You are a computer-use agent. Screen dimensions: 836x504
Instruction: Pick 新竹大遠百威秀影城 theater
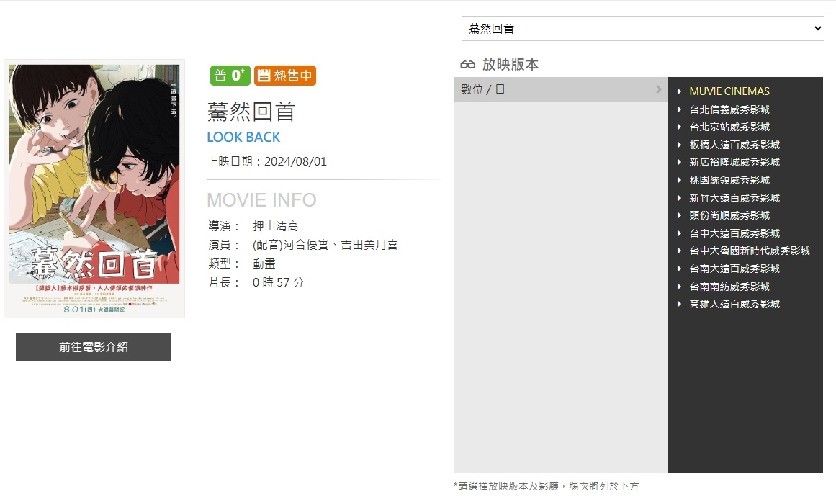(x=734, y=198)
